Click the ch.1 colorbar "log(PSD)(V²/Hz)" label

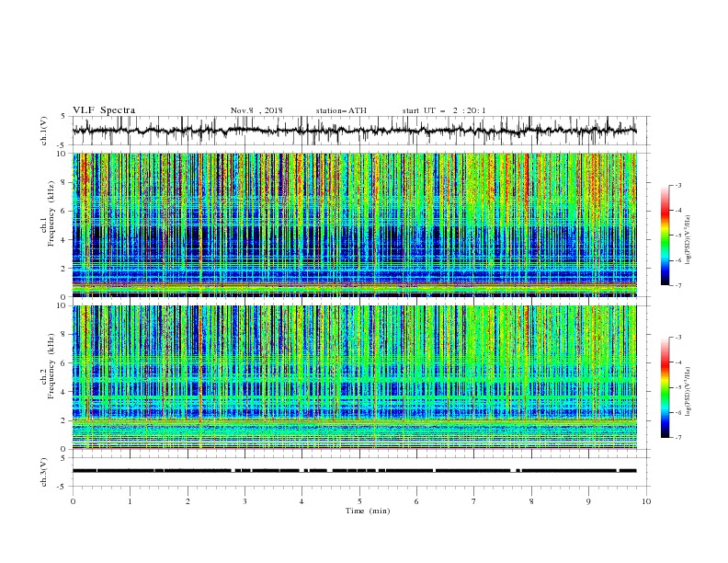pos(688,240)
